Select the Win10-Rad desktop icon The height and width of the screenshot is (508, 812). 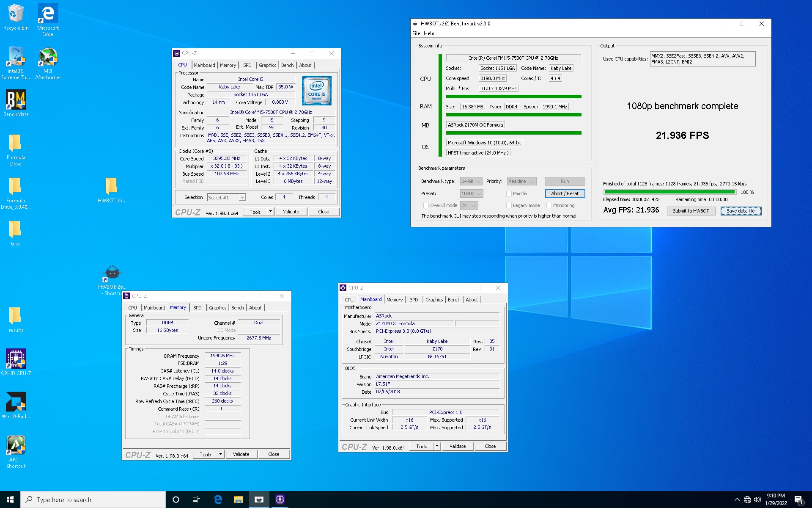16,405
